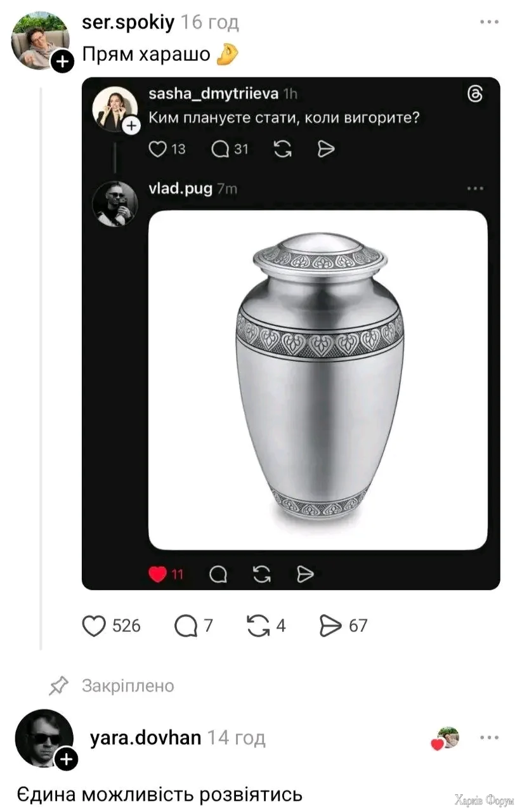Open the sasha_dmytriieva username in the quoted post
Image resolution: width=522 pixels, height=812 pixels.
pos(213,95)
